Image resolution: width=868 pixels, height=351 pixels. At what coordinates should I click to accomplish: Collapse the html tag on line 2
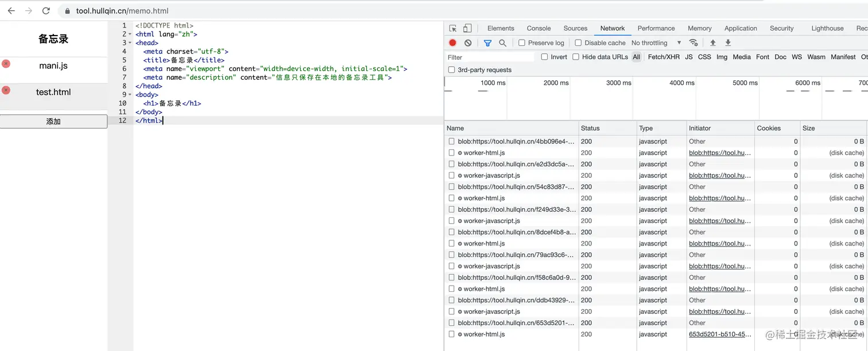tap(130, 34)
